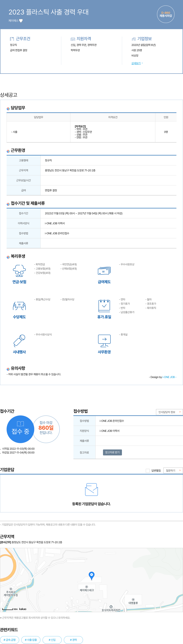Open 인사담당자 정보 button

tap(169, 412)
